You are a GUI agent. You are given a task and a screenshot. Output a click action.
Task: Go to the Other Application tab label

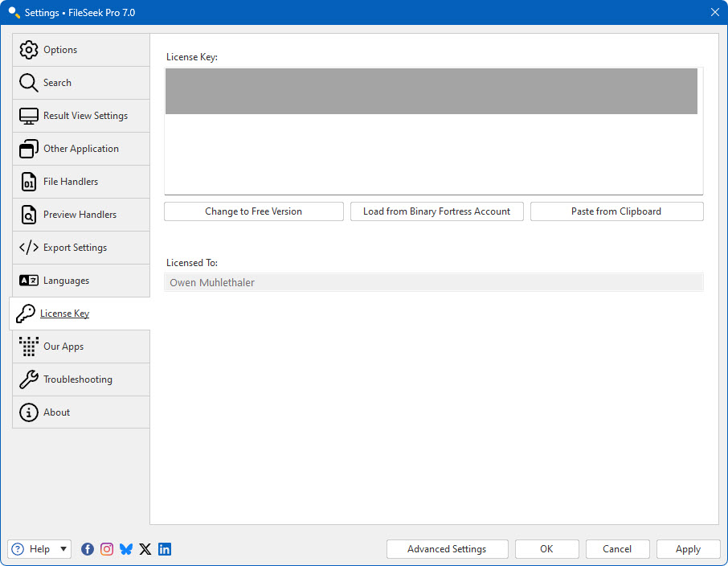[x=81, y=149]
